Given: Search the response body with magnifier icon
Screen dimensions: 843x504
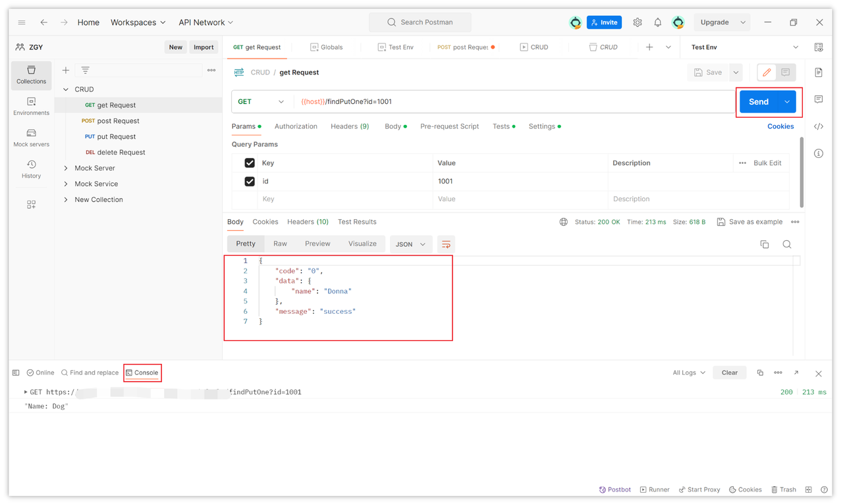Looking at the screenshot, I should click(x=787, y=244).
